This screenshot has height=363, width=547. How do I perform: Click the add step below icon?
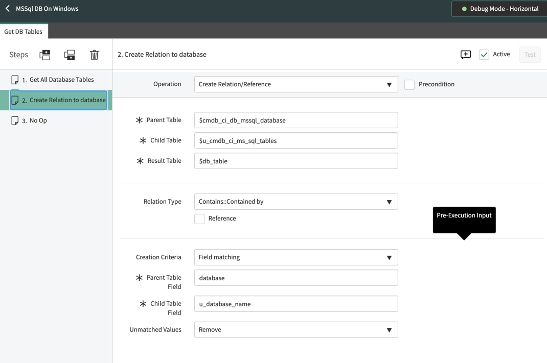[69, 55]
